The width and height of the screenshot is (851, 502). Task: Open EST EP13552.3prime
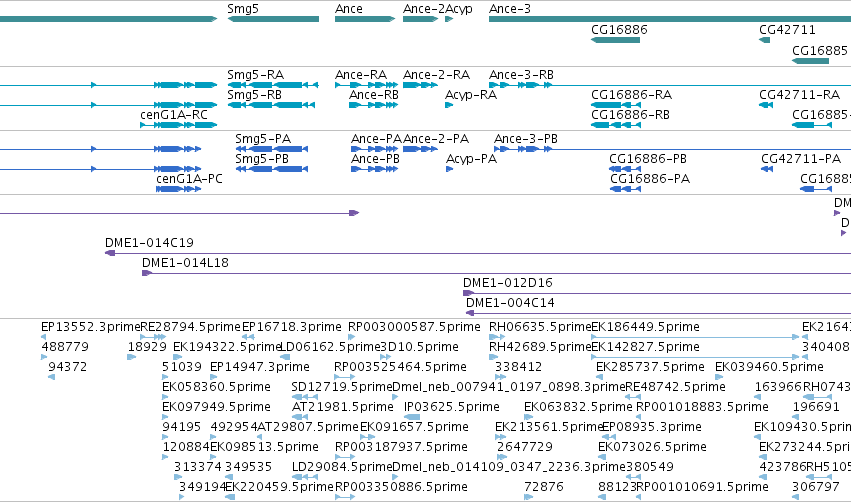(x=91, y=327)
